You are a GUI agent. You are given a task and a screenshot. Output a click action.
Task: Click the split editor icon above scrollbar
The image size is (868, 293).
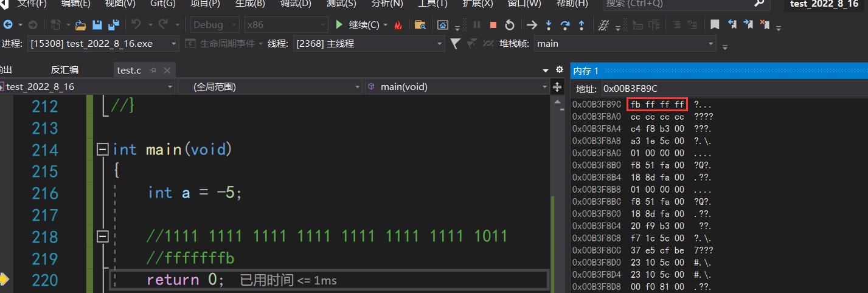point(557,87)
